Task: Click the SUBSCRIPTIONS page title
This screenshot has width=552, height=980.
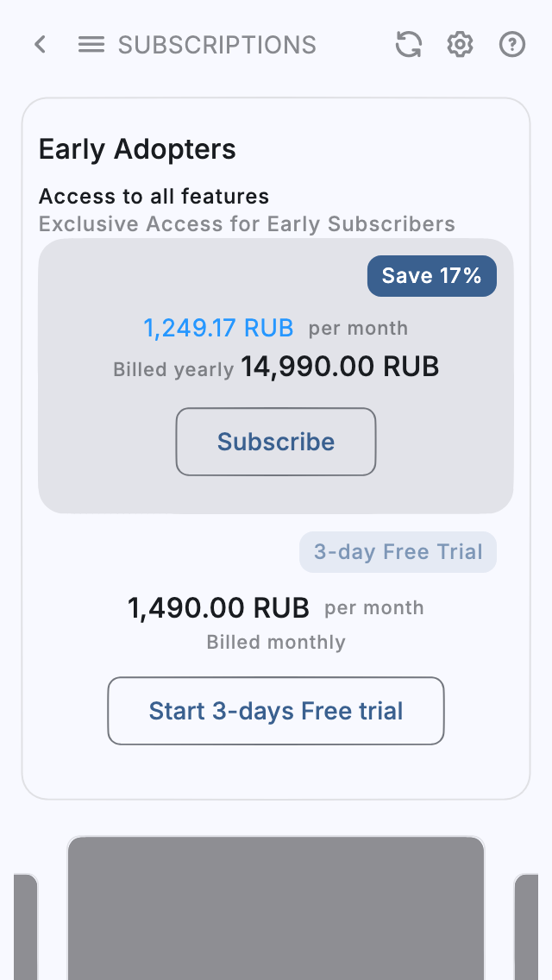Action: point(217,45)
